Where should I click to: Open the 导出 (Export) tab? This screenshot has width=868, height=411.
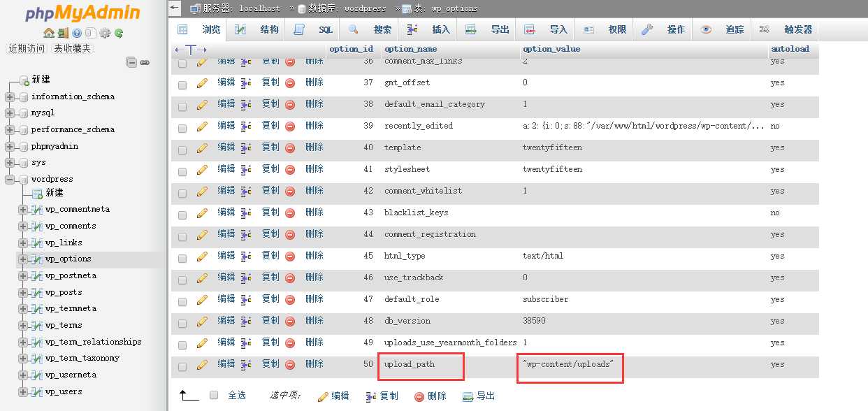pyautogui.click(x=487, y=29)
